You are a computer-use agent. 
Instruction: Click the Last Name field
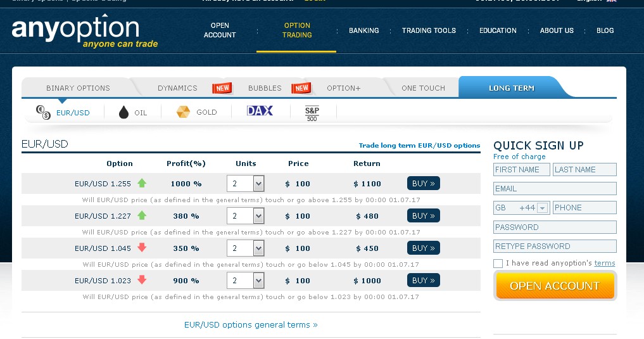tap(584, 169)
